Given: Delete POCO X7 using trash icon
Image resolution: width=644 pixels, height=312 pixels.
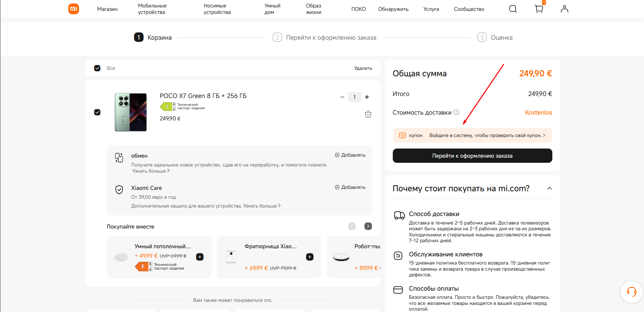Looking at the screenshot, I should click(x=368, y=114).
